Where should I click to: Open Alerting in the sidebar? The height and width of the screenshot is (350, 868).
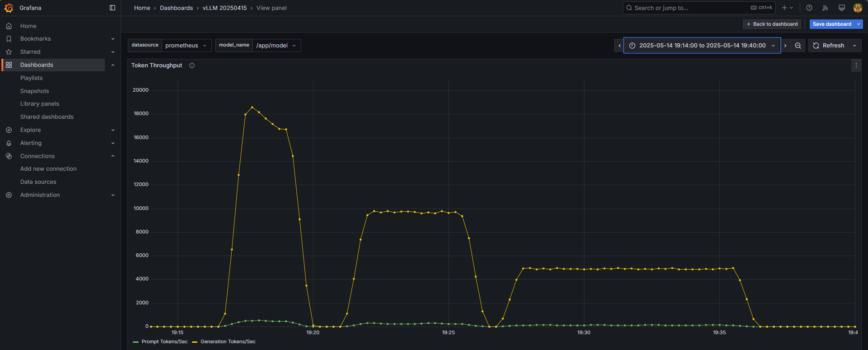[x=31, y=143]
